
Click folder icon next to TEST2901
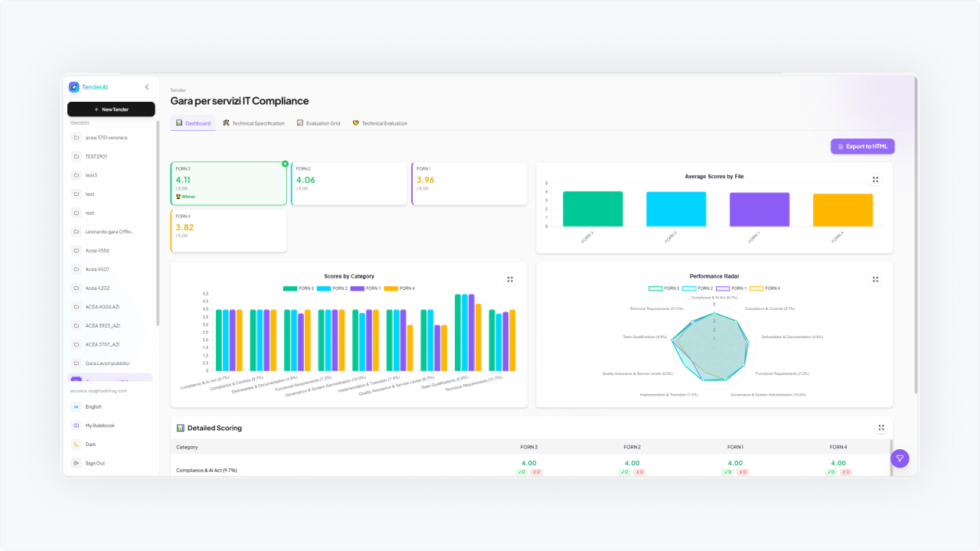click(x=76, y=156)
